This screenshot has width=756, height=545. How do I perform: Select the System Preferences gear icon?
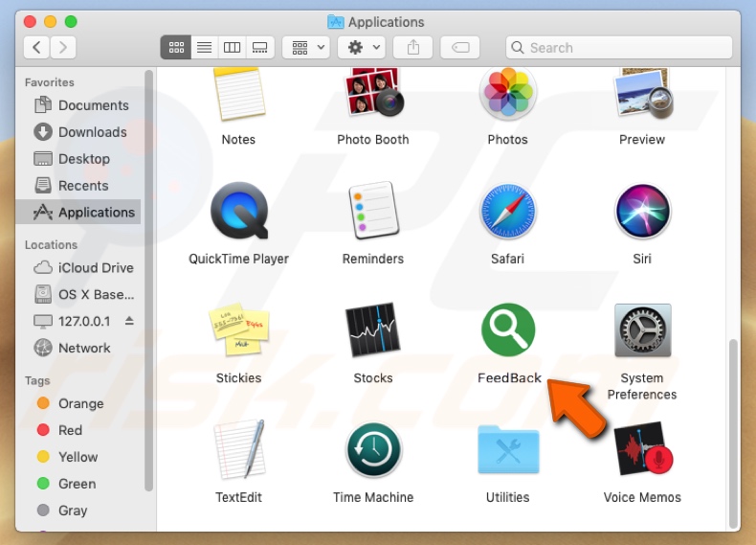643,329
